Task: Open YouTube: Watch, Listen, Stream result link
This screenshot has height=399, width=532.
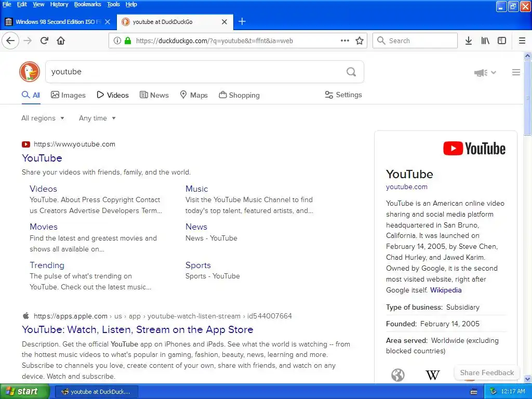Action: click(137, 329)
